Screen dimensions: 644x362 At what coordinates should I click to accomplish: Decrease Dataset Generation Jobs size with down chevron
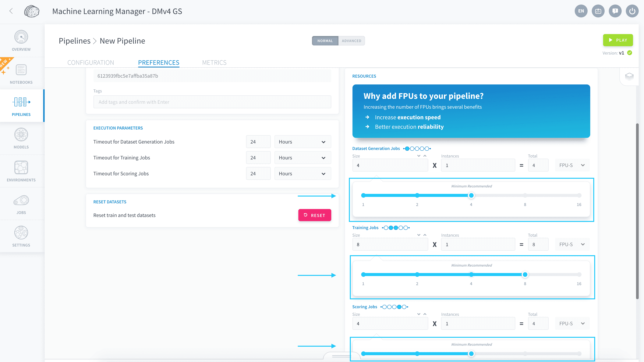click(x=419, y=156)
